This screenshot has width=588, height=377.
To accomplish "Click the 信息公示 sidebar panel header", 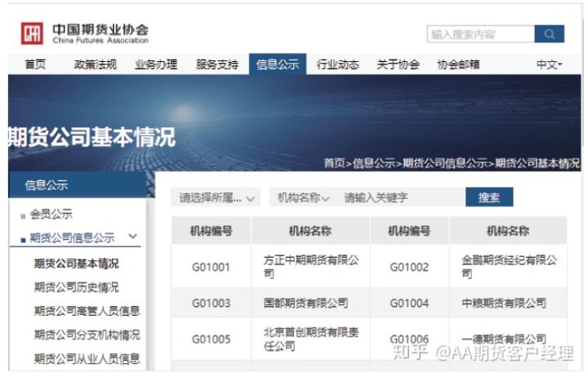I will coord(78,184).
